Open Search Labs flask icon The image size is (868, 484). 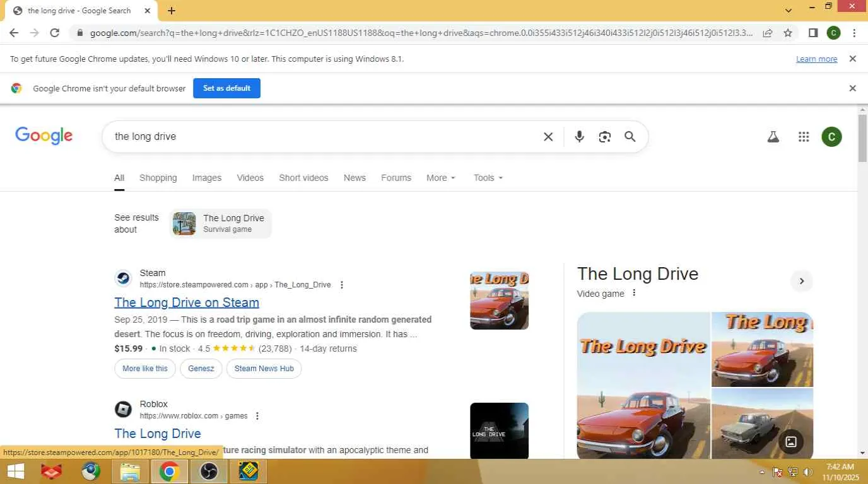[773, 137]
